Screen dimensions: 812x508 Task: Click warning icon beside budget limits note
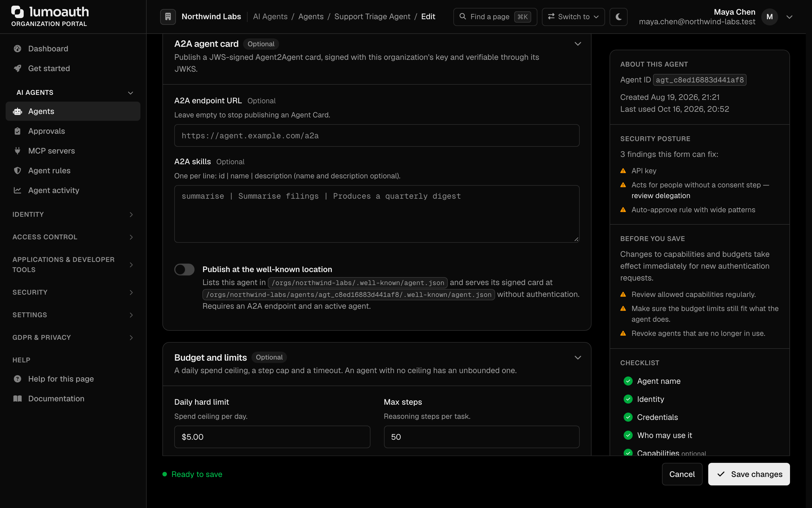(623, 308)
